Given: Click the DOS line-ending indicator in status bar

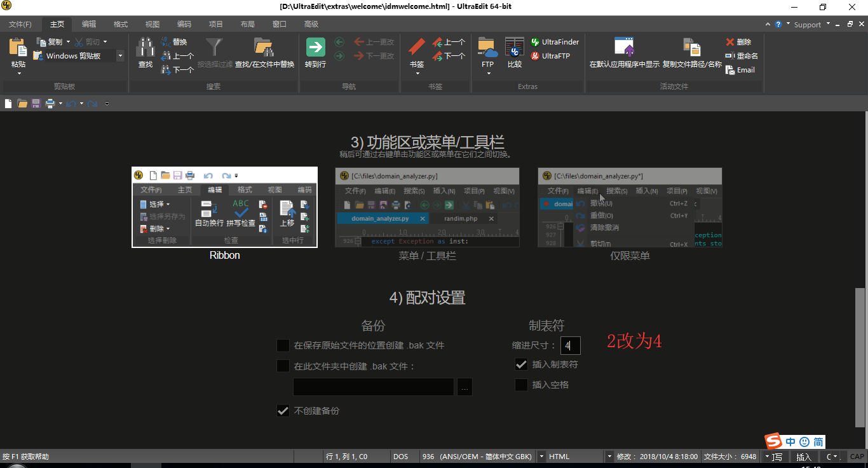Looking at the screenshot, I should coord(400,457).
